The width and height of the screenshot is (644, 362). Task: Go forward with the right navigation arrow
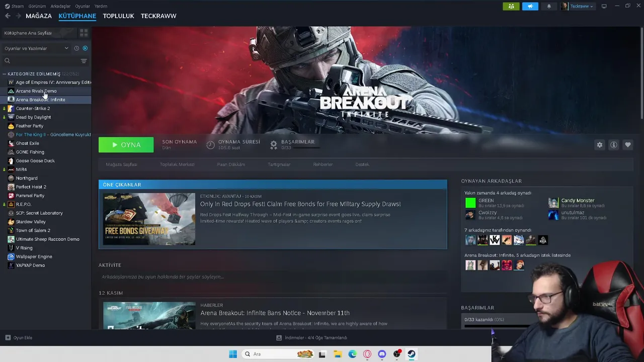coord(19,16)
